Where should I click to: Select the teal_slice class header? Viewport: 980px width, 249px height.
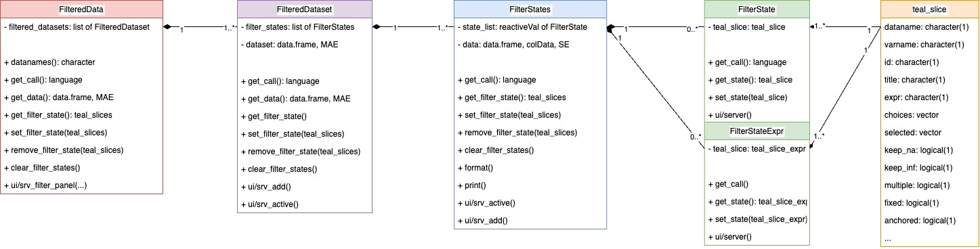pos(929,9)
